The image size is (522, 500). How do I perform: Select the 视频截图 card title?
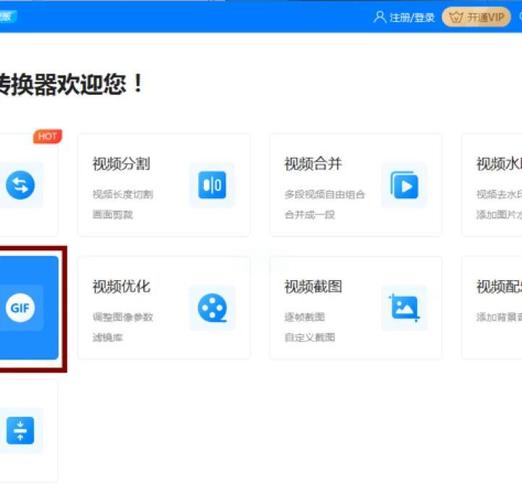coord(313,286)
